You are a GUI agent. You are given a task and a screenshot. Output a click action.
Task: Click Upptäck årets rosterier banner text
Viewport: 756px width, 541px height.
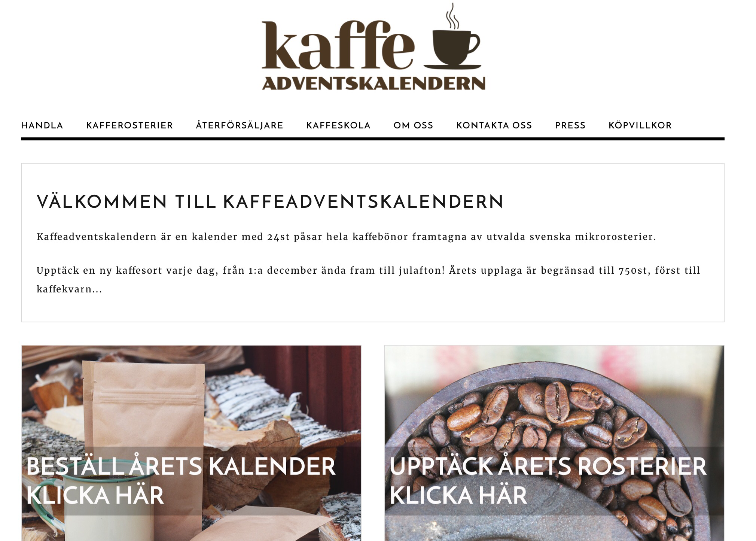click(x=548, y=466)
